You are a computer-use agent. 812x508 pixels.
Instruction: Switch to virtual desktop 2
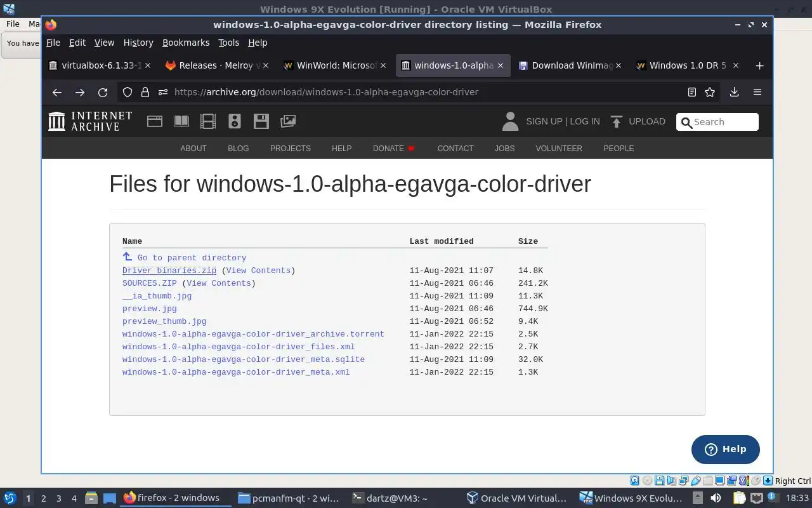44,498
